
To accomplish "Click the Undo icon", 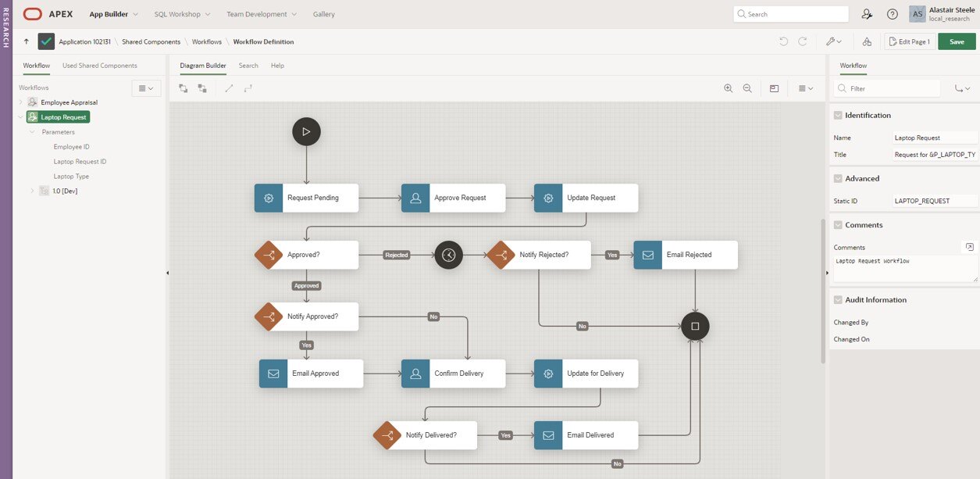I will (783, 41).
